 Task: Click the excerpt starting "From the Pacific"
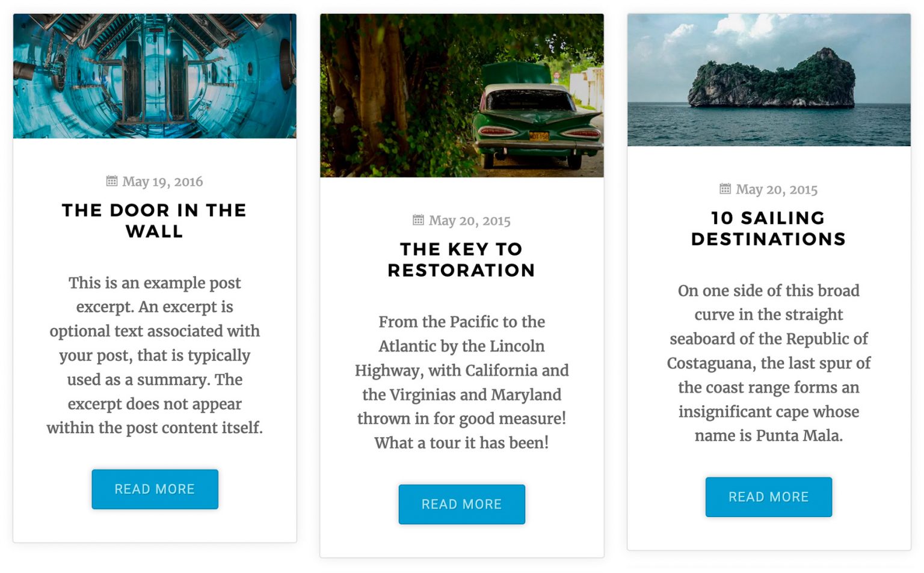462,382
